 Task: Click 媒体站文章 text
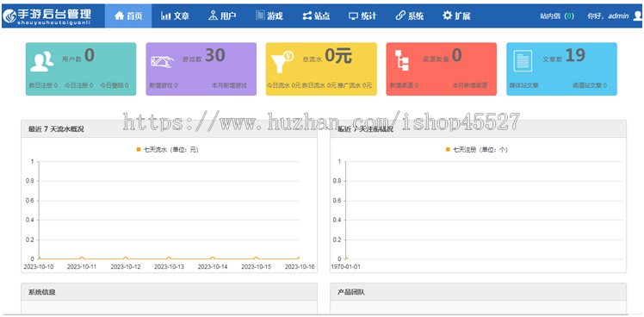(524, 85)
